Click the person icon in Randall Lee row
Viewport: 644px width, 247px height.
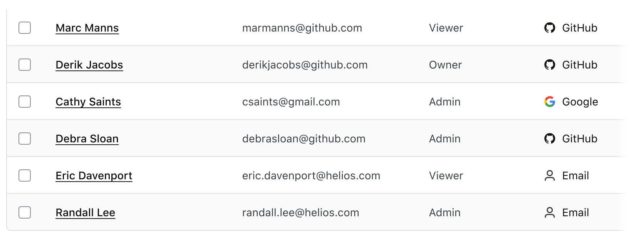(x=550, y=212)
